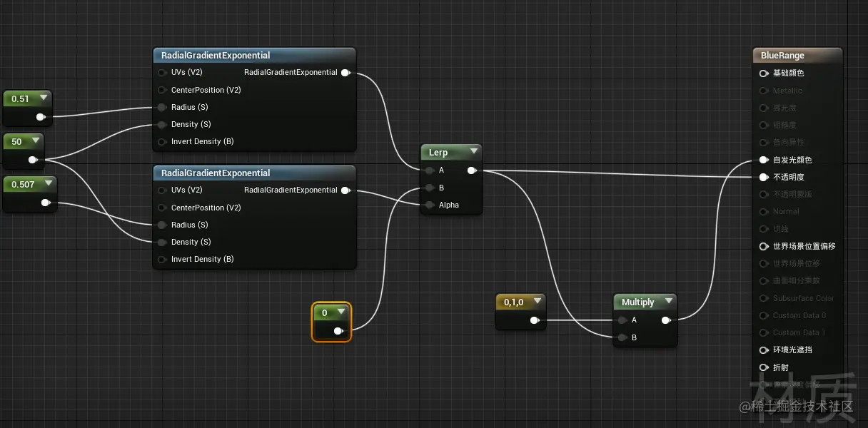Click the 世界场景位置偏移 pin on BlueRange

764,246
